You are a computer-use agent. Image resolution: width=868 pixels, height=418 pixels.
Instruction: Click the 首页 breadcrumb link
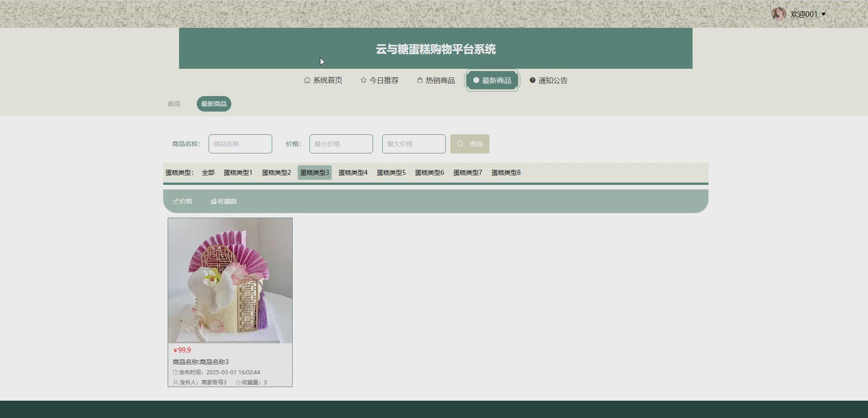174,104
